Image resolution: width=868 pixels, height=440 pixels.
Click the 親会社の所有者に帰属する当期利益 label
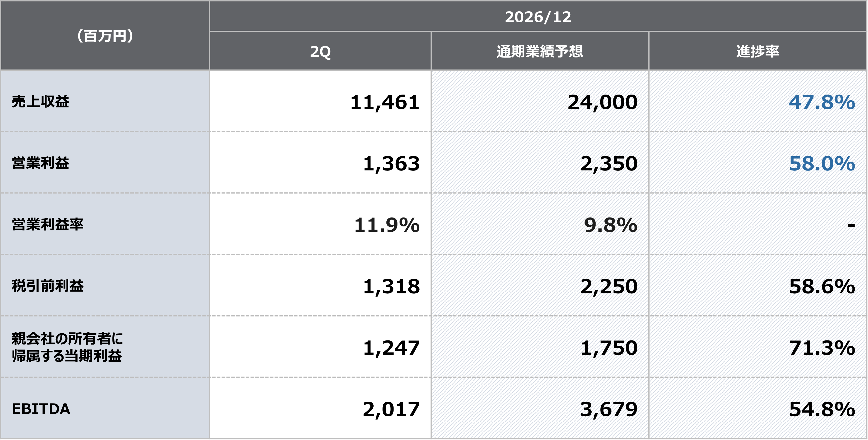coord(67,347)
